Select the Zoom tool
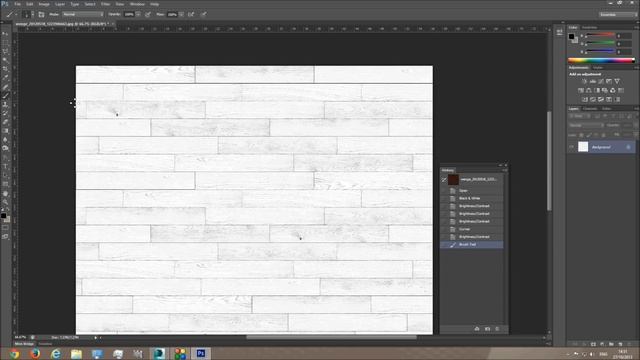Viewport: 640px width, 360px height. click(5, 202)
